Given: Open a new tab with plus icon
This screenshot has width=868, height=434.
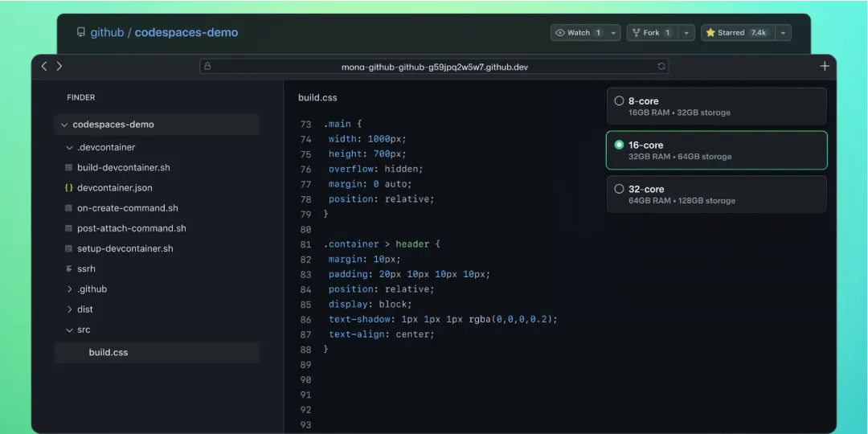Looking at the screenshot, I should 825,67.
